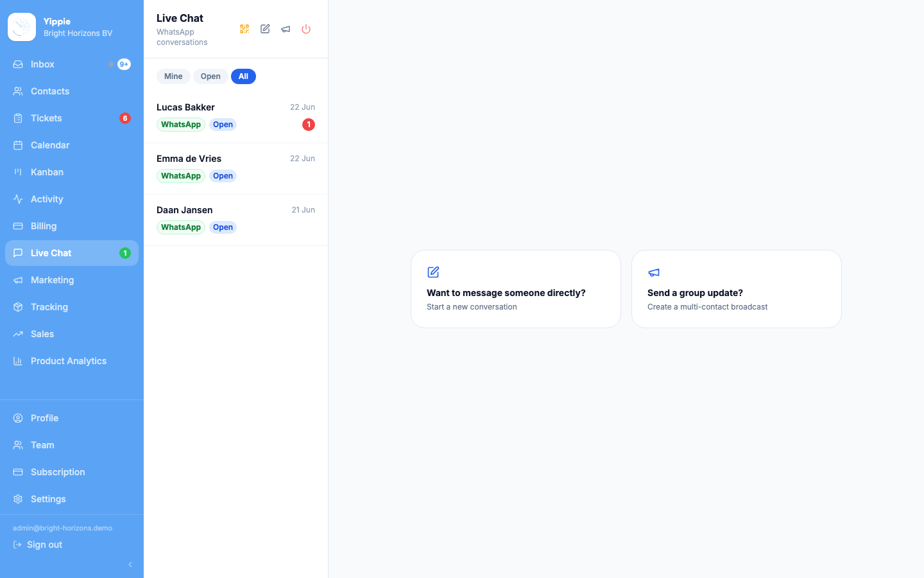Open Contacts page
This screenshot has width=924, height=578.
click(x=72, y=91)
